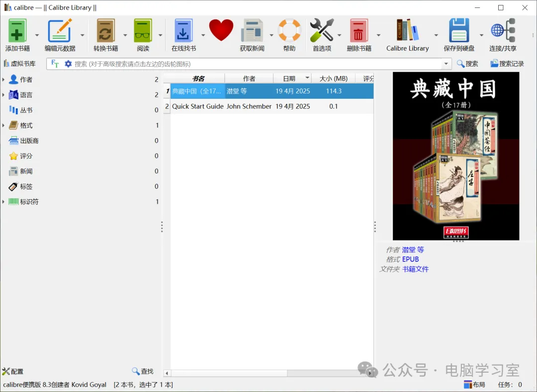Open Fetch news dropdown arrow
The image size is (537, 392).
click(271, 35)
